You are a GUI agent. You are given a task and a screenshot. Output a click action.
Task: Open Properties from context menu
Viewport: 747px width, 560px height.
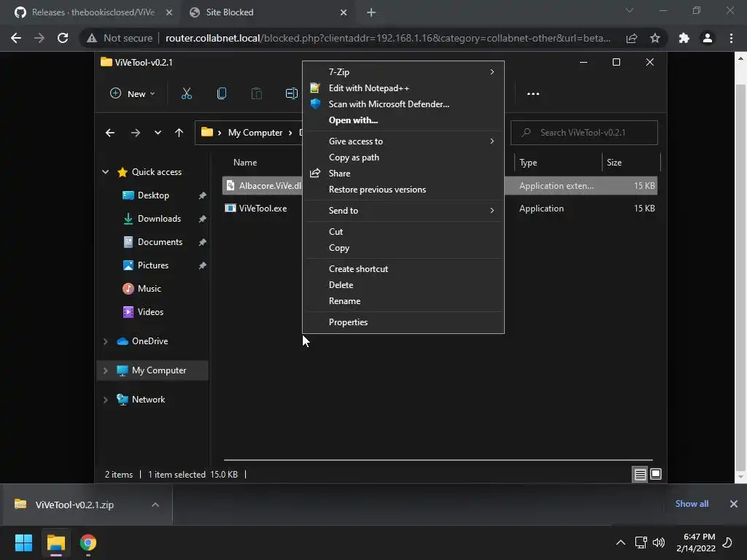click(x=403, y=322)
